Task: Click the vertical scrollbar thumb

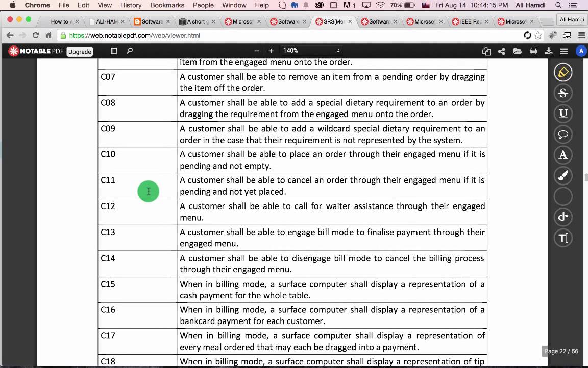Action: (x=586, y=177)
